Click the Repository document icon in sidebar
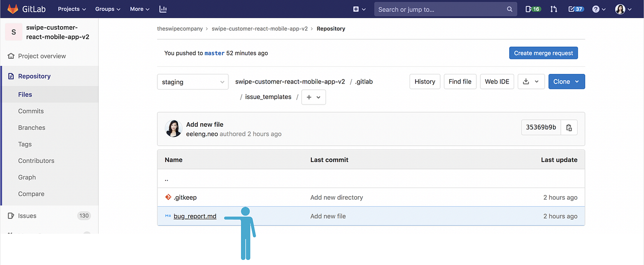 pos(11,76)
